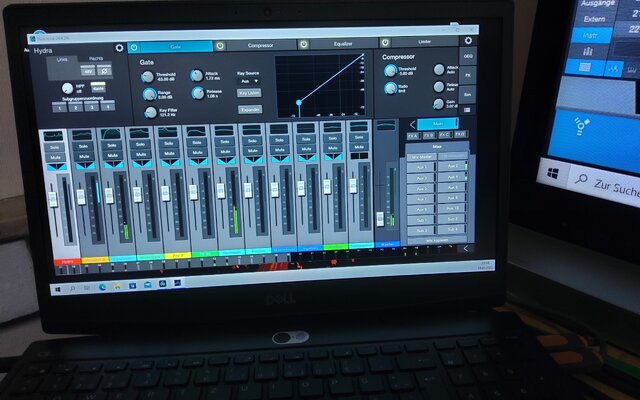Open the GEQ panel

(468, 56)
